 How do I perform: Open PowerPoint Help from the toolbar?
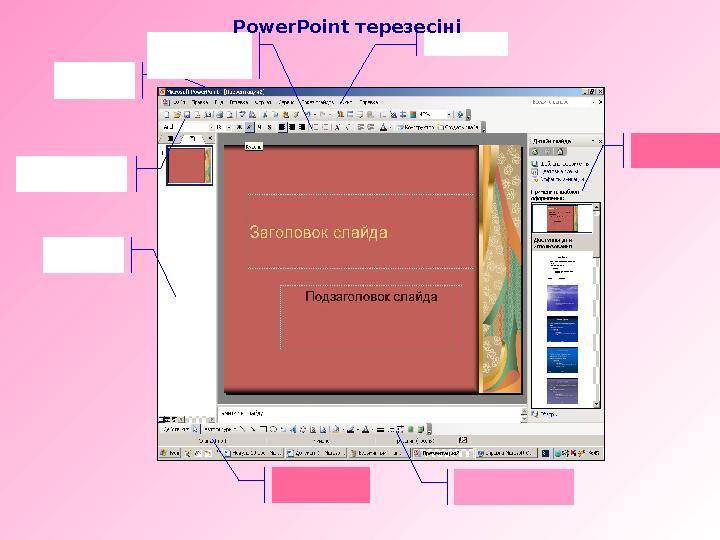460,115
